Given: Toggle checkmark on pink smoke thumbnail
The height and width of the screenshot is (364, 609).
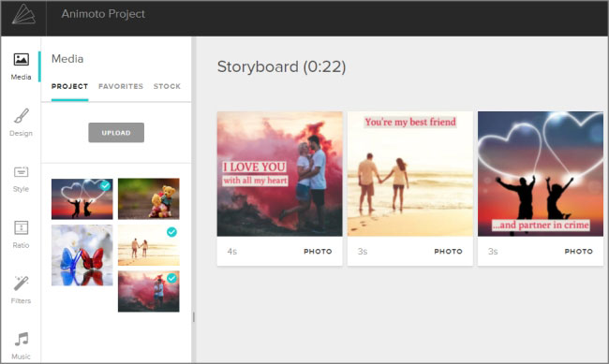Looking at the screenshot, I should [x=171, y=278].
